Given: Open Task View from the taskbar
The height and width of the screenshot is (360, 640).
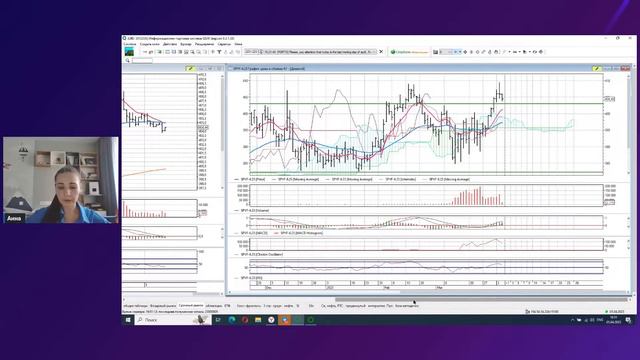Looking at the screenshot, I should [218, 320].
